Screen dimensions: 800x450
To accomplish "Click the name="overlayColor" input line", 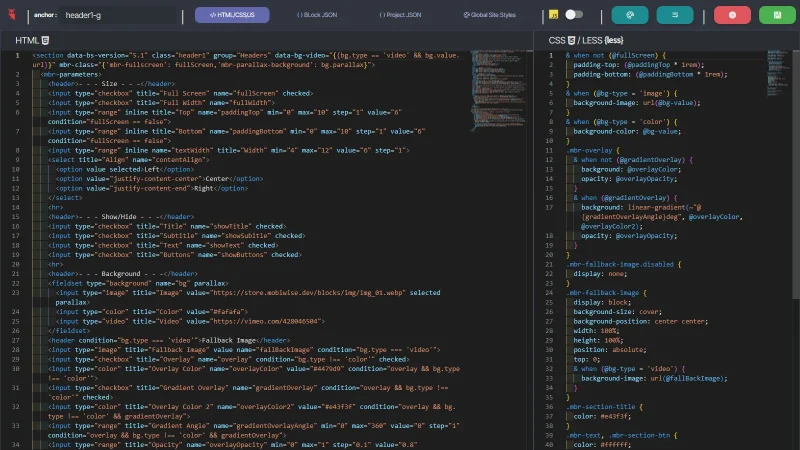I will (x=254, y=373).
